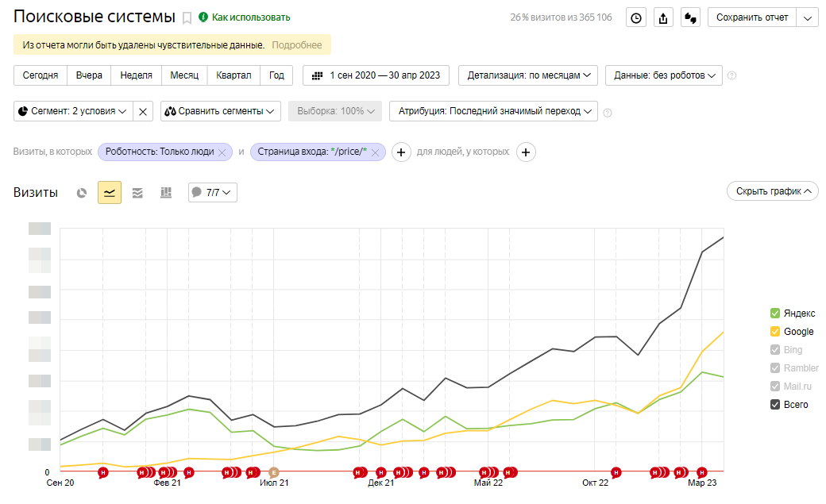Click the thumbs up/down feedback icon
826x504 pixels.
click(x=690, y=17)
